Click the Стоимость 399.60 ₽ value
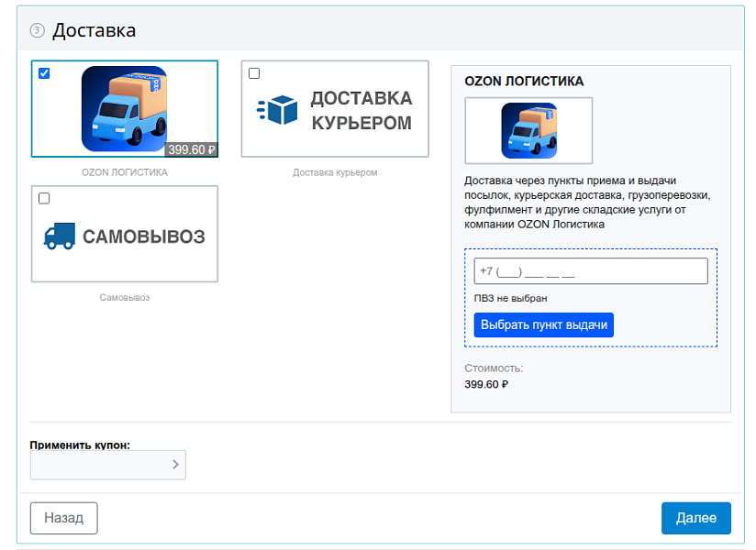The height and width of the screenshot is (550, 756). click(x=486, y=384)
